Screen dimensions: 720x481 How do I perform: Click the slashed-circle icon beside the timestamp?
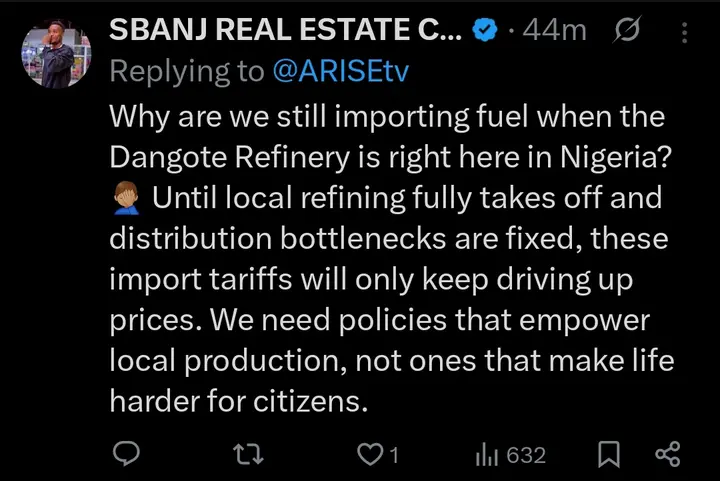tap(627, 31)
